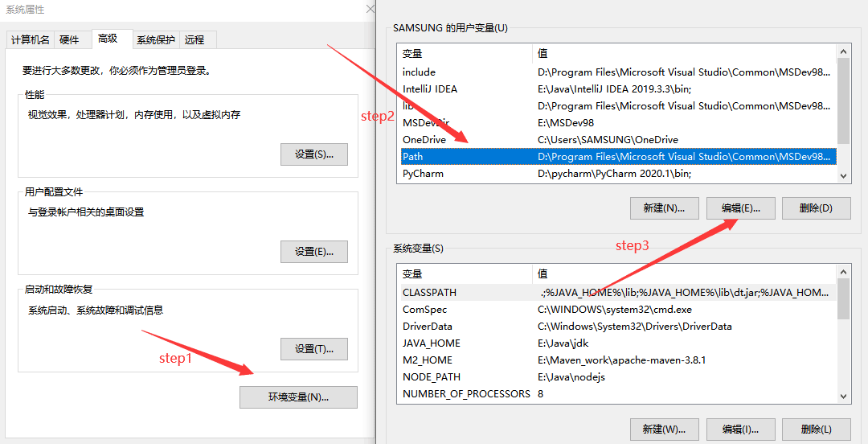Click 新建(N)... for user variables
This screenshot has width=868, height=444.
pyautogui.click(x=665, y=208)
